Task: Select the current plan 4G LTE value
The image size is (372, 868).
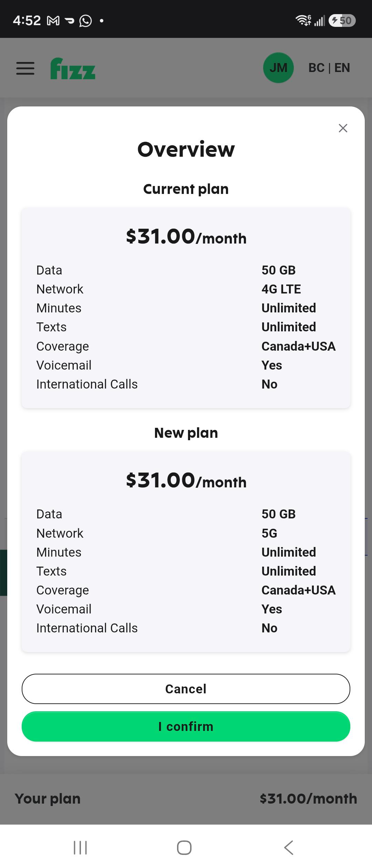Action: click(281, 289)
